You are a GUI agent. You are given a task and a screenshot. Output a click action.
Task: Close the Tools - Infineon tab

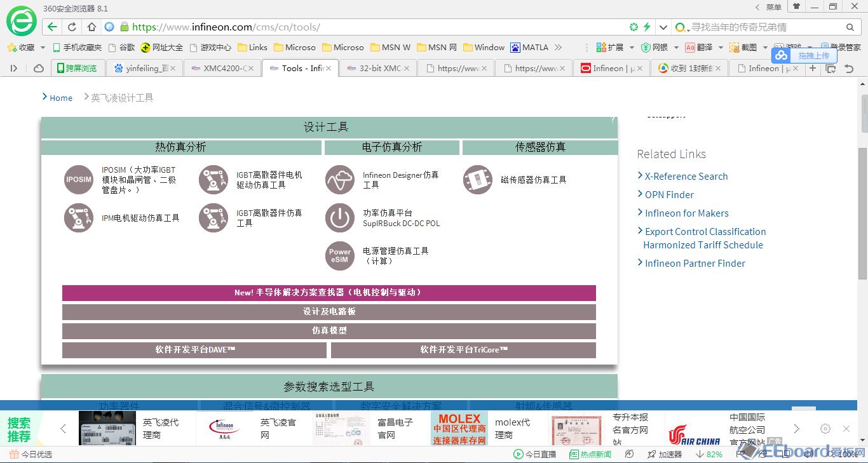pos(329,68)
